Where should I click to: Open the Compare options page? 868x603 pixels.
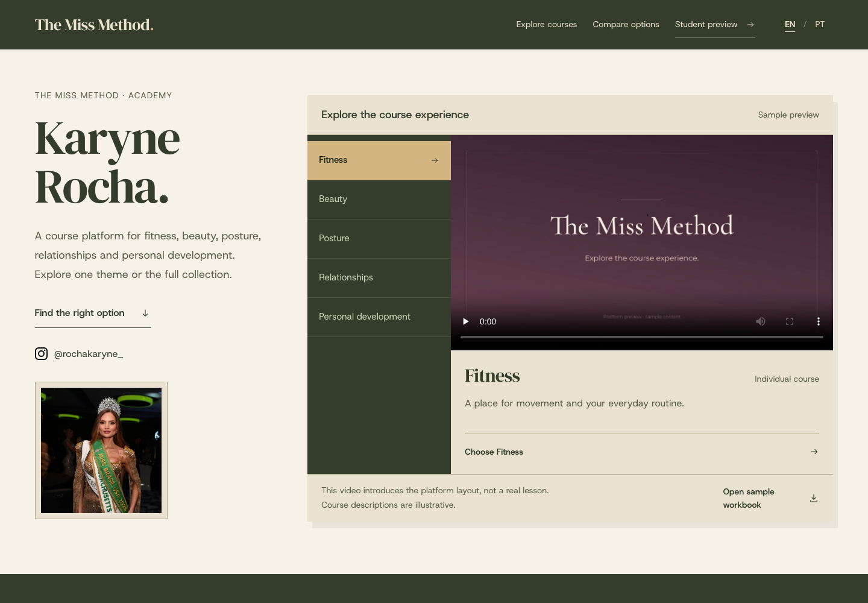(626, 25)
